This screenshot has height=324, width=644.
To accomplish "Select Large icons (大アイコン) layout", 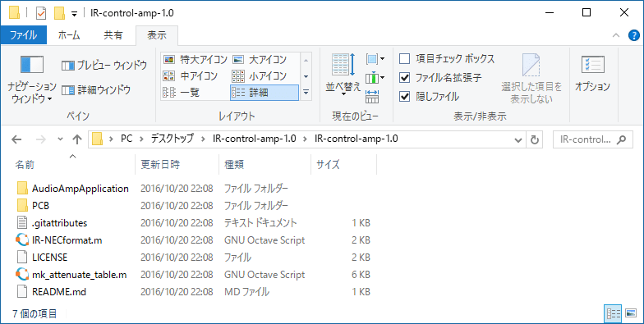I will tap(260, 60).
